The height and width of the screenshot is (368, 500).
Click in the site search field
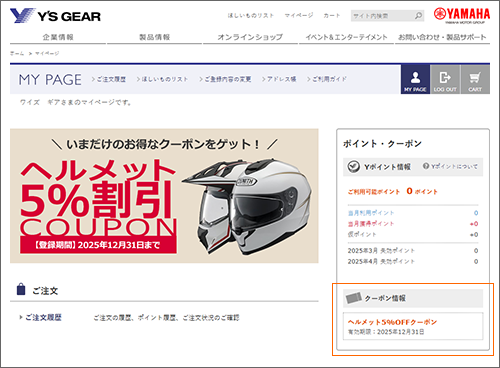382,16
